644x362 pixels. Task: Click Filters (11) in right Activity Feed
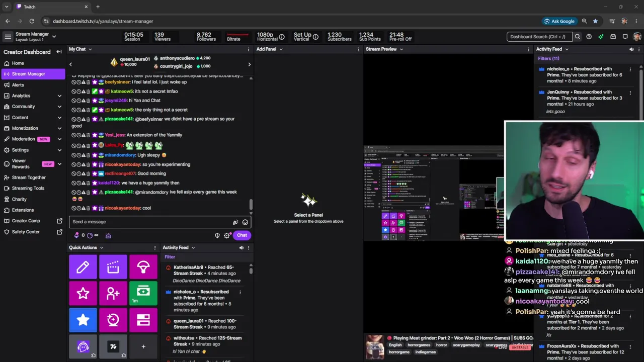[x=548, y=58]
